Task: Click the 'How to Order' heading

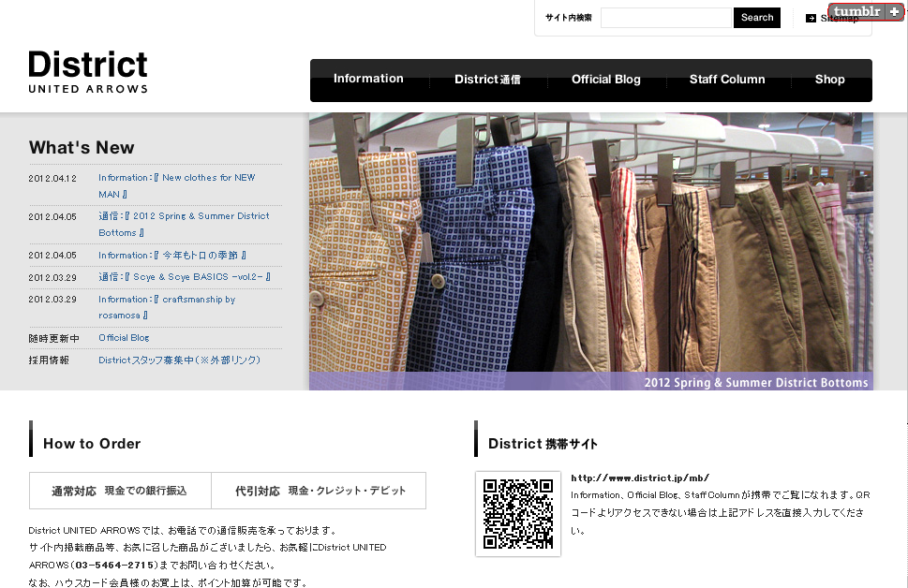Action: [x=92, y=444]
